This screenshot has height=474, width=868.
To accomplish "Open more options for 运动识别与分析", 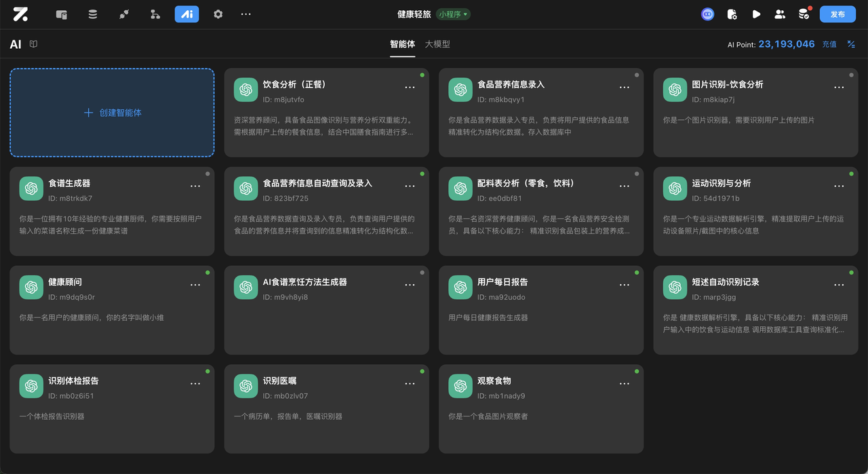I will [839, 186].
